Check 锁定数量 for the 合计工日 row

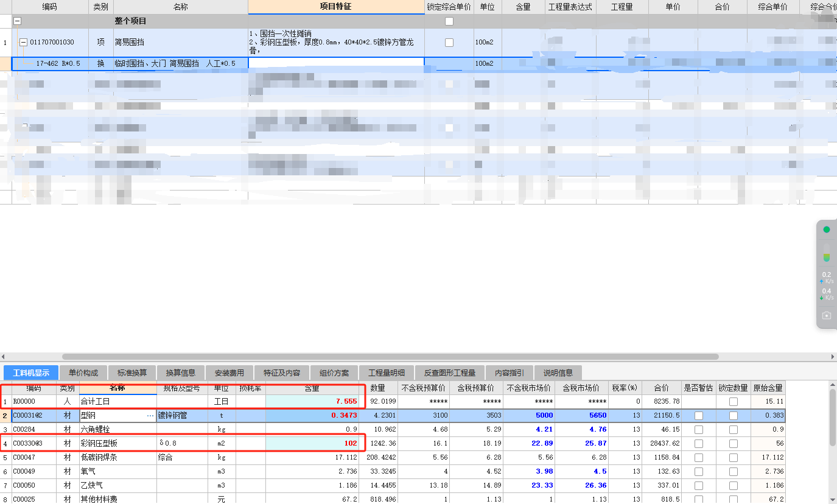point(733,402)
